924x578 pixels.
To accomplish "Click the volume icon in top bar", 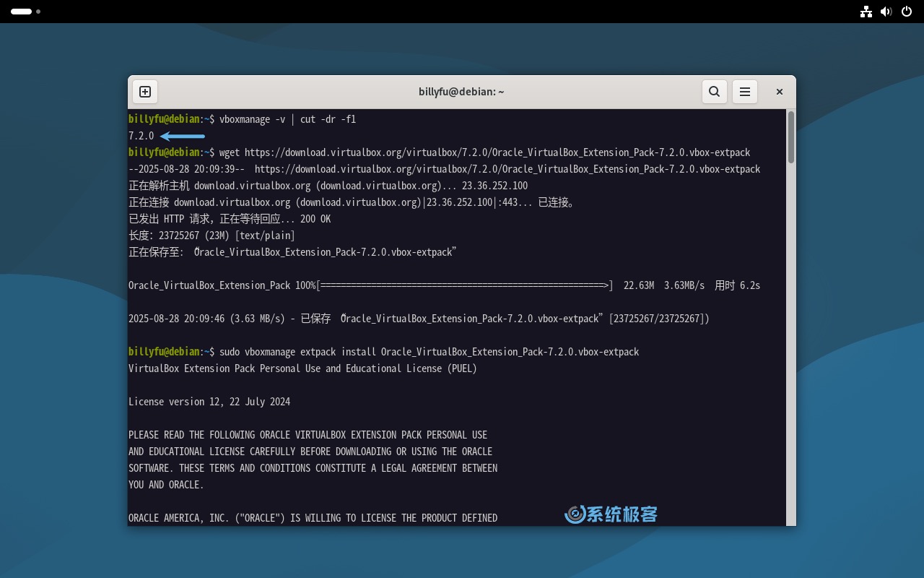I will [x=886, y=12].
